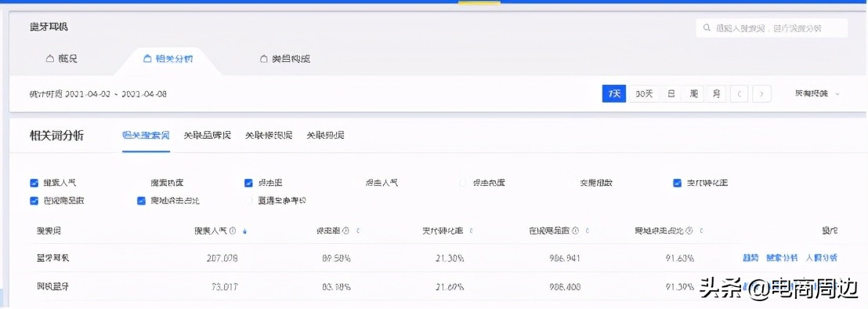
Task: Switch to the 概况 tab
Action: 61,58
